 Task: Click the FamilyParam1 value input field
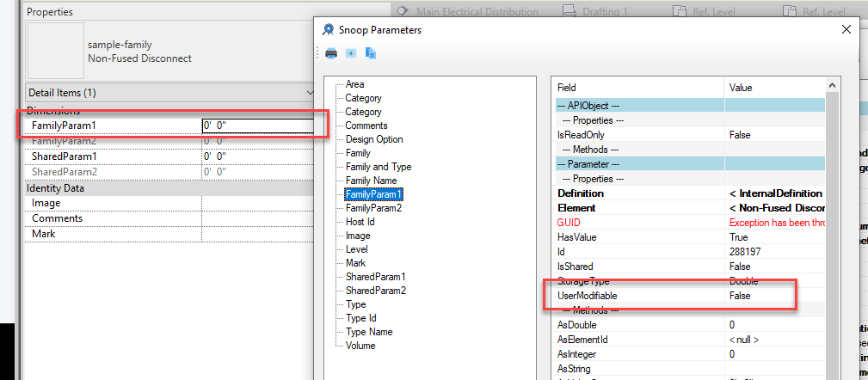pyautogui.click(x=258, y=126)
